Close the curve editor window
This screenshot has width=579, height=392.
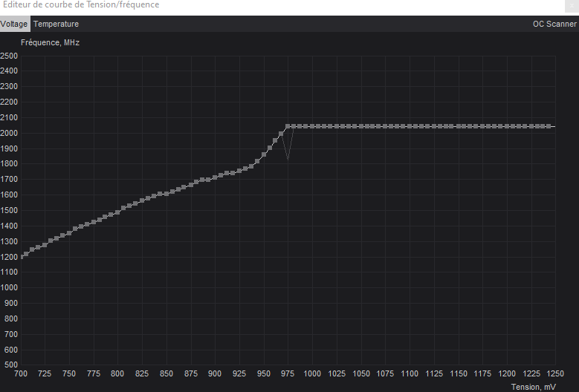point(572,5)
